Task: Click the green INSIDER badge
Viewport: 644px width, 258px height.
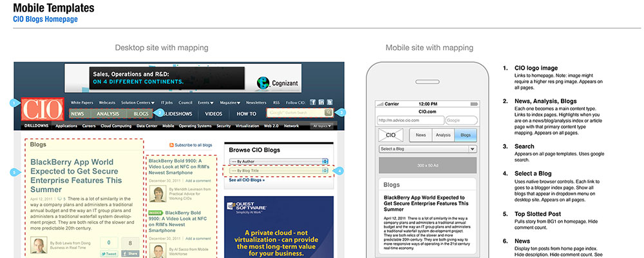Action: (x=156, y=213)
